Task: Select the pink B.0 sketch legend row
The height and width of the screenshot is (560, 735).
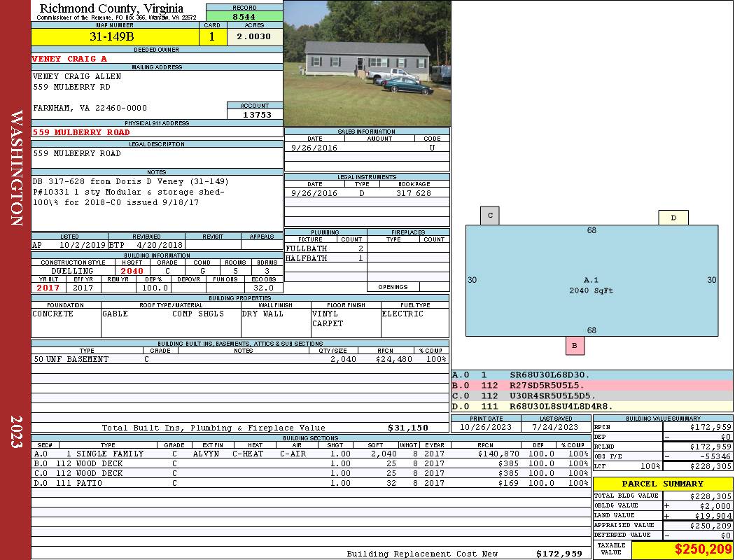Action: pyautogui.click(x=591, y=386)
